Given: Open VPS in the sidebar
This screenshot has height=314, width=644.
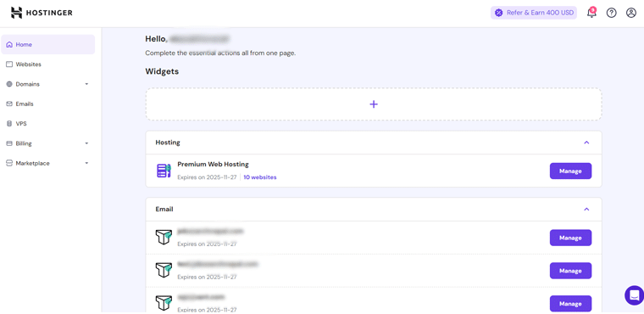Looking at the screenshot, I should tap(48, 123).
